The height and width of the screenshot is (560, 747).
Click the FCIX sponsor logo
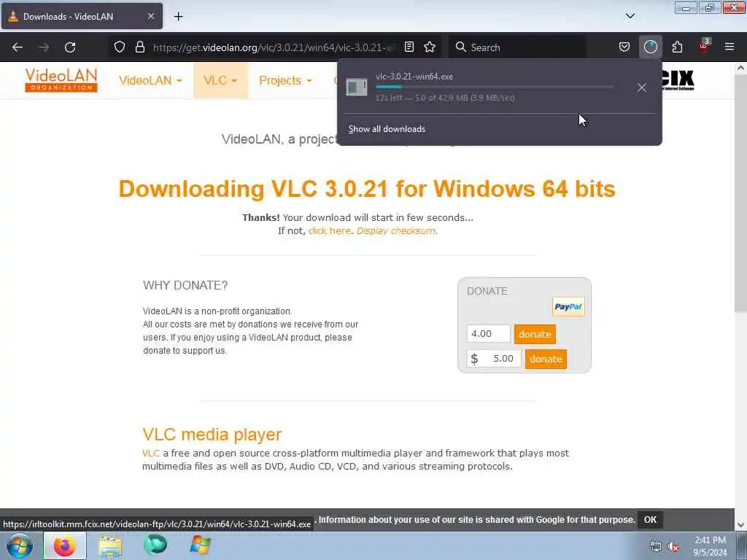click(678, 80)
